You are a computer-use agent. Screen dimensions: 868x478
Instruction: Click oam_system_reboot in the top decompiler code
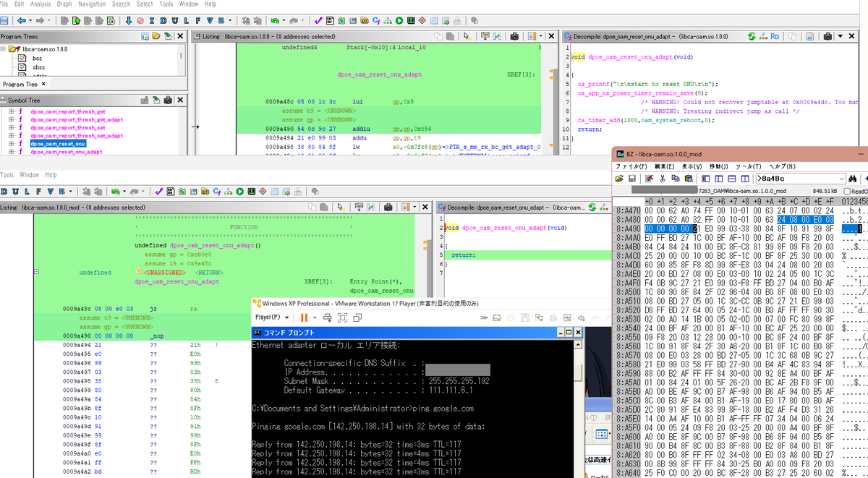pos(672,120)
